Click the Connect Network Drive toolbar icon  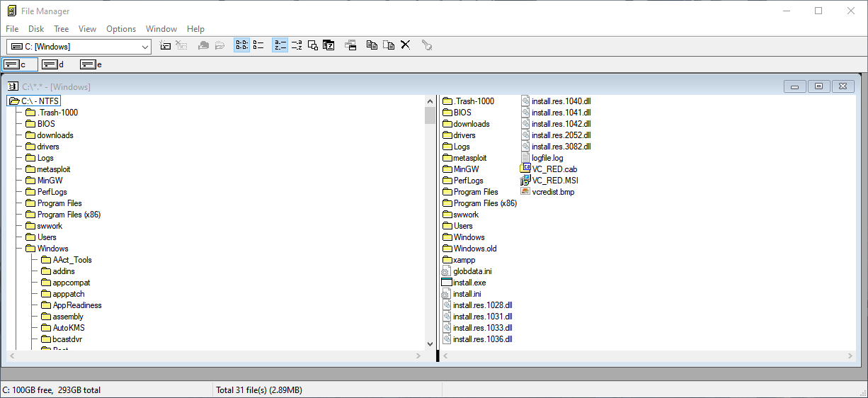(x=166, y=45)
